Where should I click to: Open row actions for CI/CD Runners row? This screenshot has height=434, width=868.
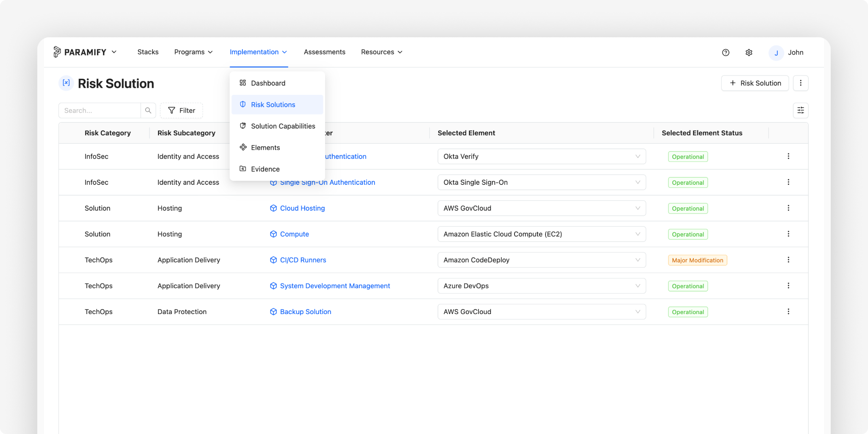tap(788, 260)
